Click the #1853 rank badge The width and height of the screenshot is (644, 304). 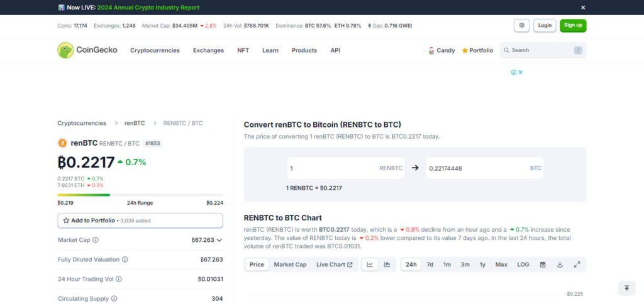152,144
